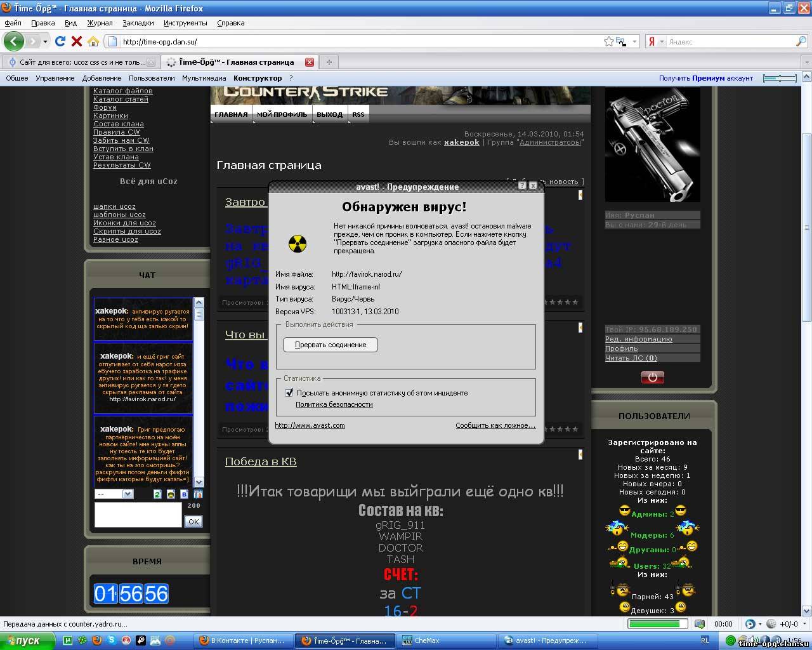Image resolution: width=812 pixels, height=650 pixels.
Task: Run the Yandex search with the magnifier
Action: 801,41
